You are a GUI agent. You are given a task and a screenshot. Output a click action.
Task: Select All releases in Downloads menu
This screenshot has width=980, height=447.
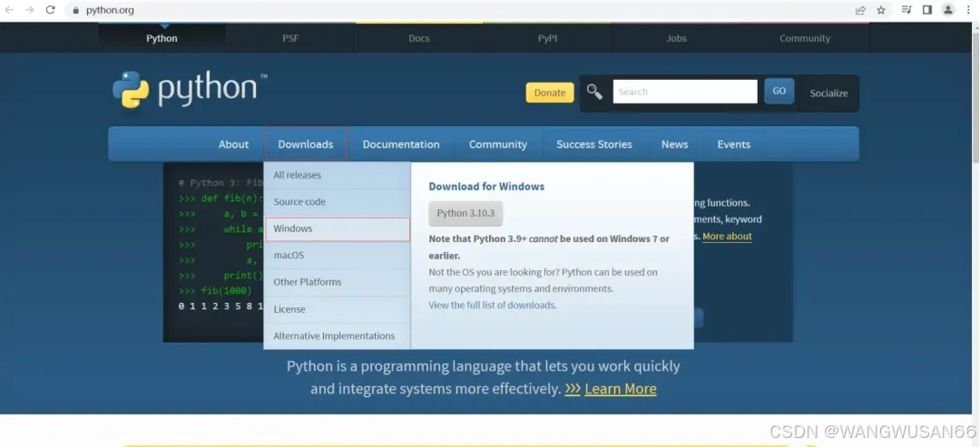(337, 175)
